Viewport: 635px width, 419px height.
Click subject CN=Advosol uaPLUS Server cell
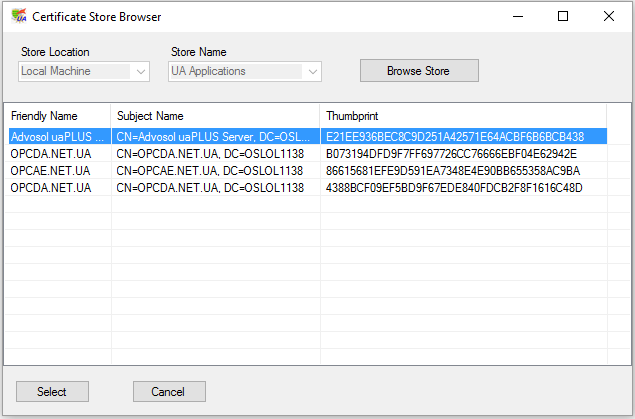(x=215, y=137)
